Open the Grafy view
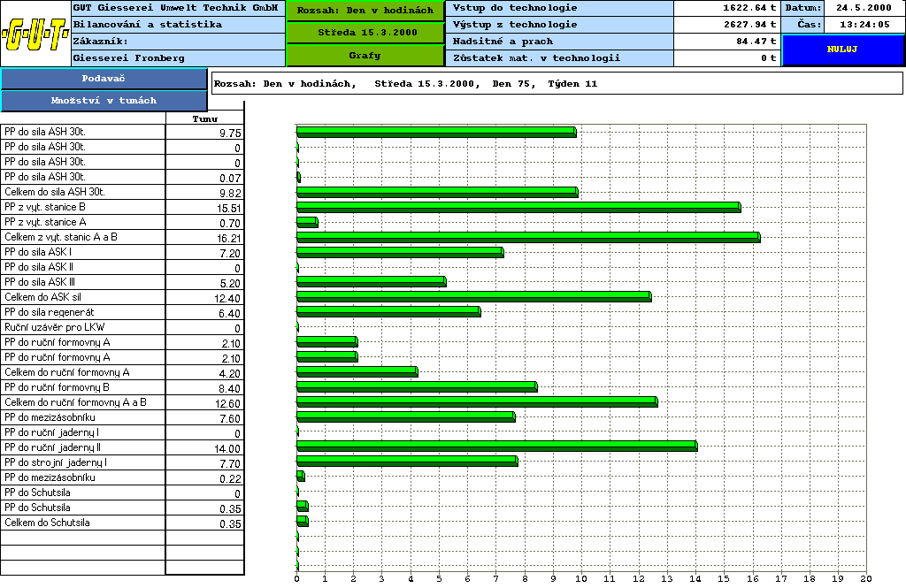The width and height of the screenshot is (906, 588). coord(365,56)
